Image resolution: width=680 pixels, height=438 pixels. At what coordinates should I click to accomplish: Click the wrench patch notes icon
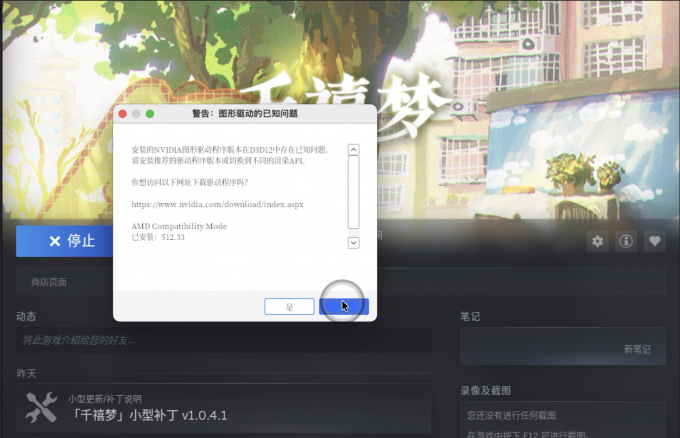pos(41,407)
